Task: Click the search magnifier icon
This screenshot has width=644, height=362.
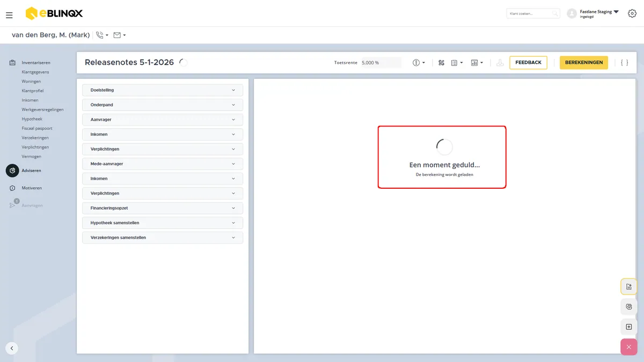Action: (x=555, y=13)
